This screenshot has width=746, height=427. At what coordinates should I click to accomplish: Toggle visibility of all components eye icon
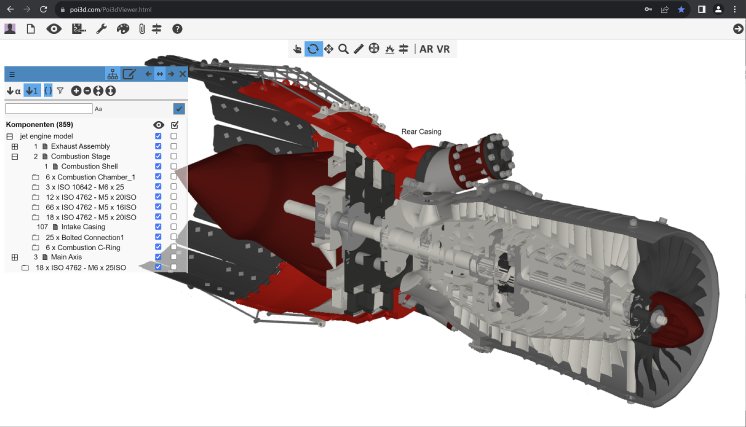pos(158,125)
